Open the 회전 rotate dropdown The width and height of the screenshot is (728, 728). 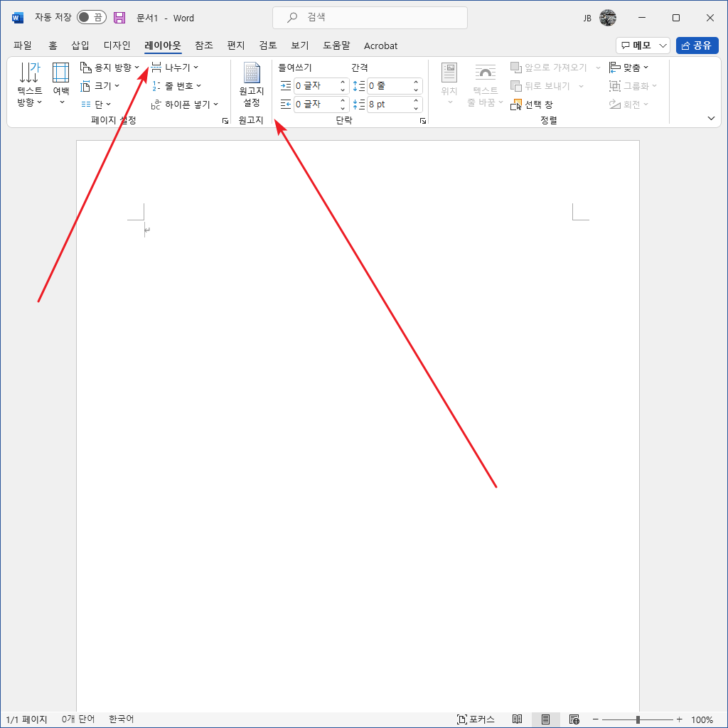(628, 105)
